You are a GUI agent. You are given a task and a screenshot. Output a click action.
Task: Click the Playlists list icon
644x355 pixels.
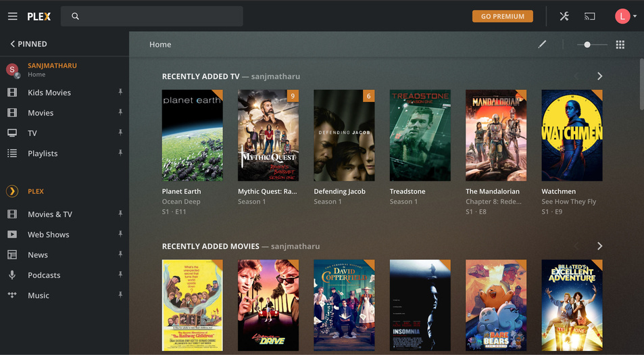tap(12, 153)
